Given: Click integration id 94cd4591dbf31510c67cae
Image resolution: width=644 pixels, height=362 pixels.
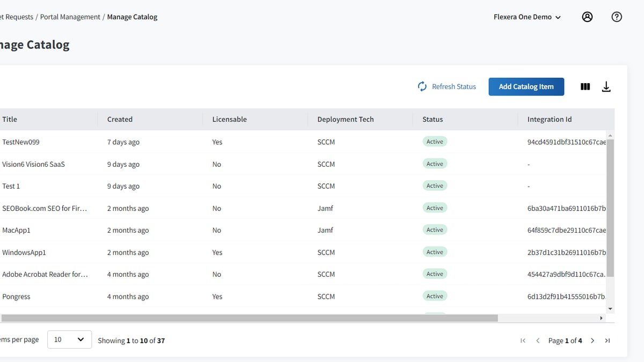Looking at the screenshot, I should [x=567, y=142].
